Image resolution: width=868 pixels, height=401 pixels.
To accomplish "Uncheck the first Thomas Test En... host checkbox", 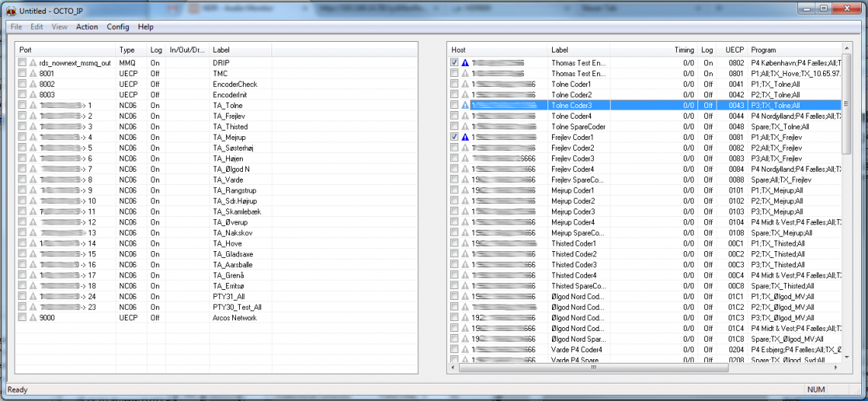I will coord(454,62).
